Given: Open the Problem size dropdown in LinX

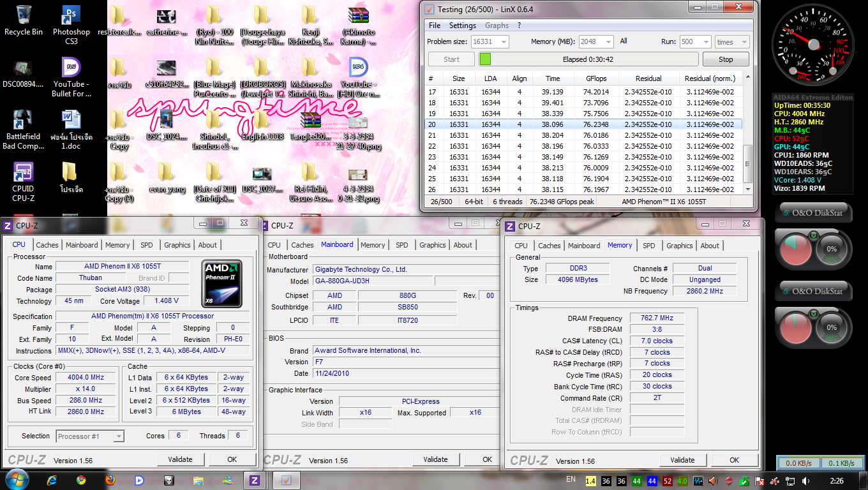Looking at the screenshot, I should click(x=503, y=42).
